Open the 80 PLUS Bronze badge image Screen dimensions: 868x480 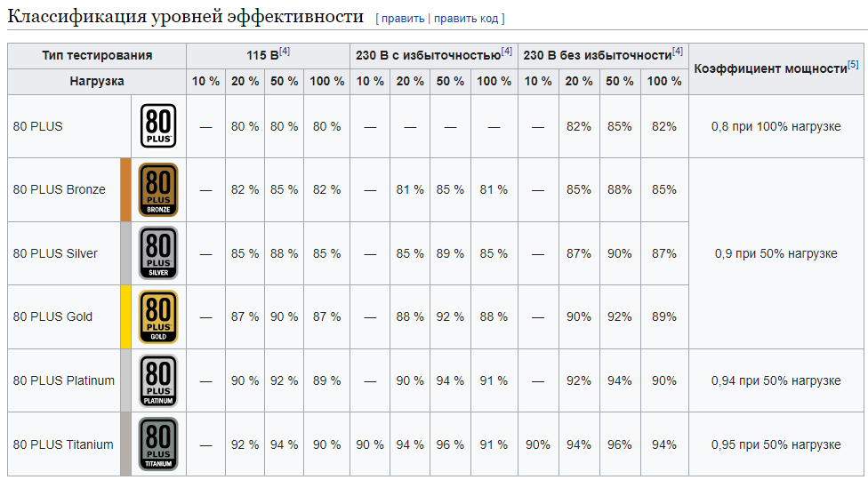click(x=158, y=189)
